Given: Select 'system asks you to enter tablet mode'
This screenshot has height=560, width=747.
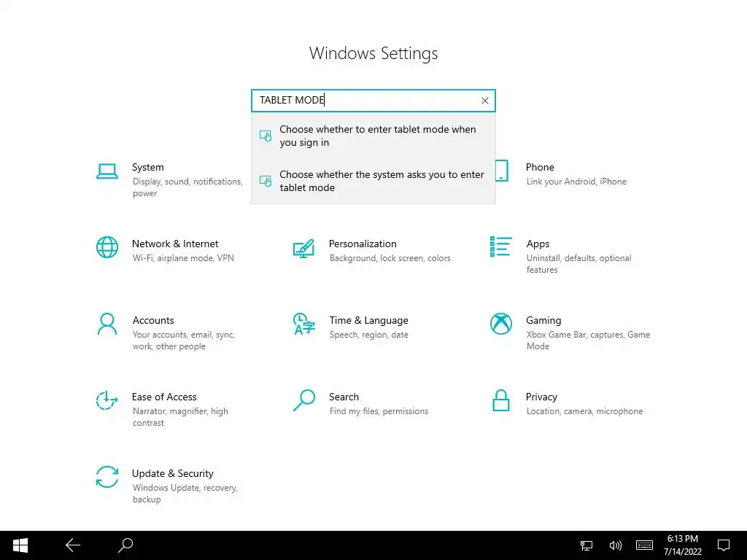Looking at the screenshot, I should (x=373, y=181).
